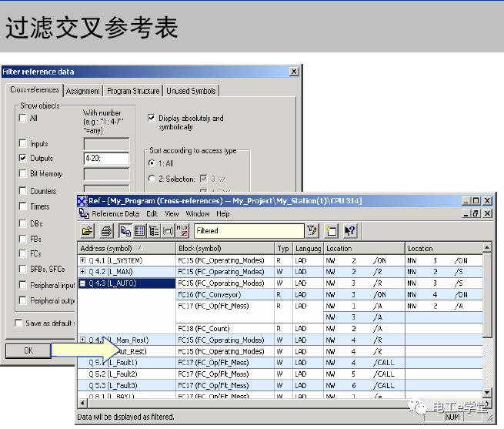Uncheck Display absolutely and symbolically

coord(152,118)
